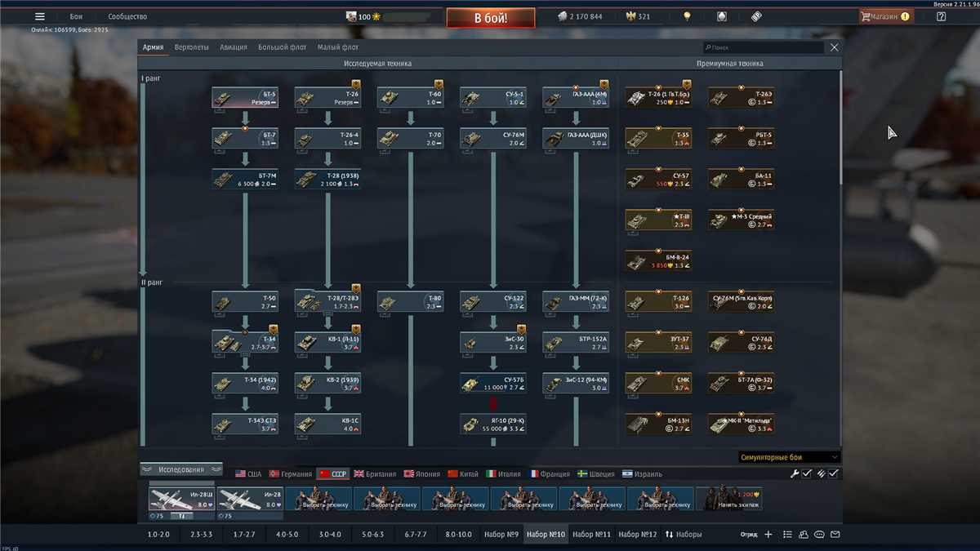Open the question mark help icon
The image size is (980, 551).
[x=941, y=16]
